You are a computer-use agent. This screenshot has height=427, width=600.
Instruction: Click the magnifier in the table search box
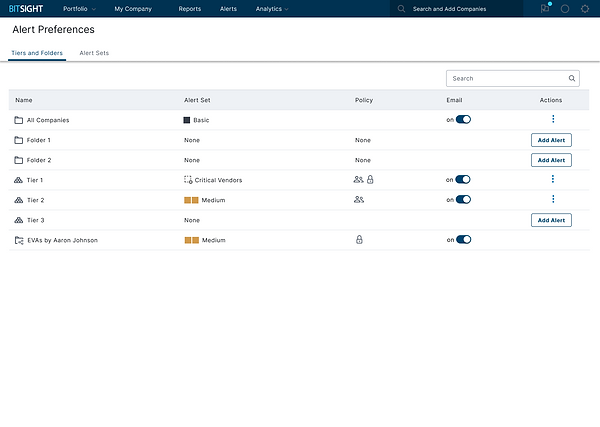(572, 78)
